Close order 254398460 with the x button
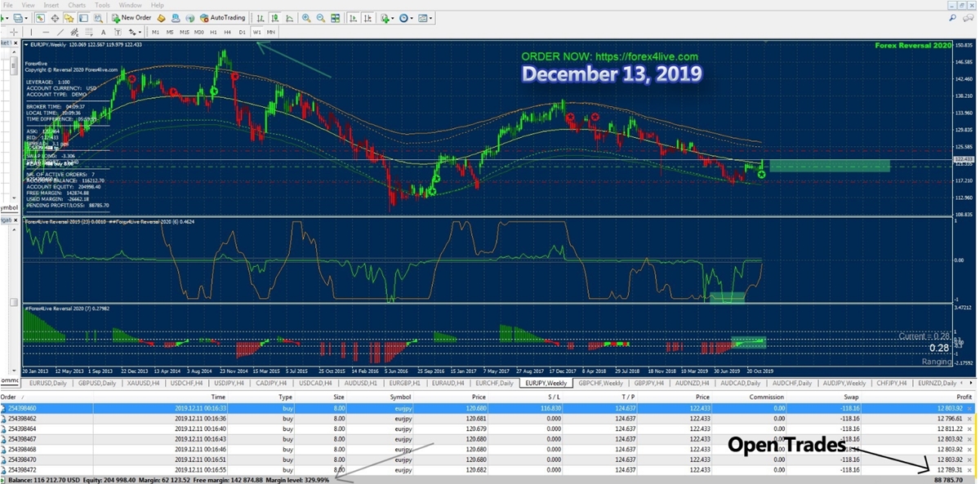This screenshot has width=980, height=484. (970, 408)
